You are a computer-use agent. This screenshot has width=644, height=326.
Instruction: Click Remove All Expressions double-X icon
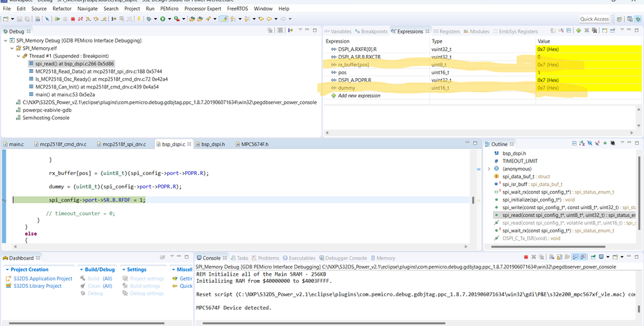[x=594, y=31]
